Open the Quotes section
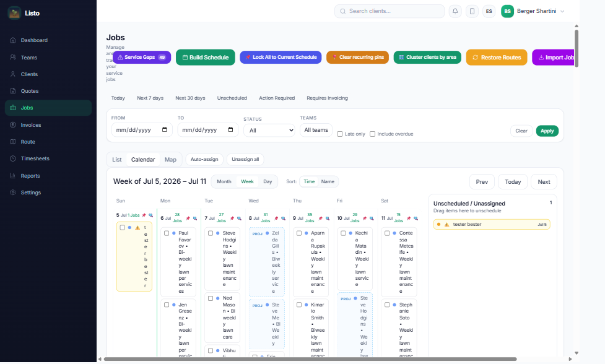605x364 pixels. (48, 91)
